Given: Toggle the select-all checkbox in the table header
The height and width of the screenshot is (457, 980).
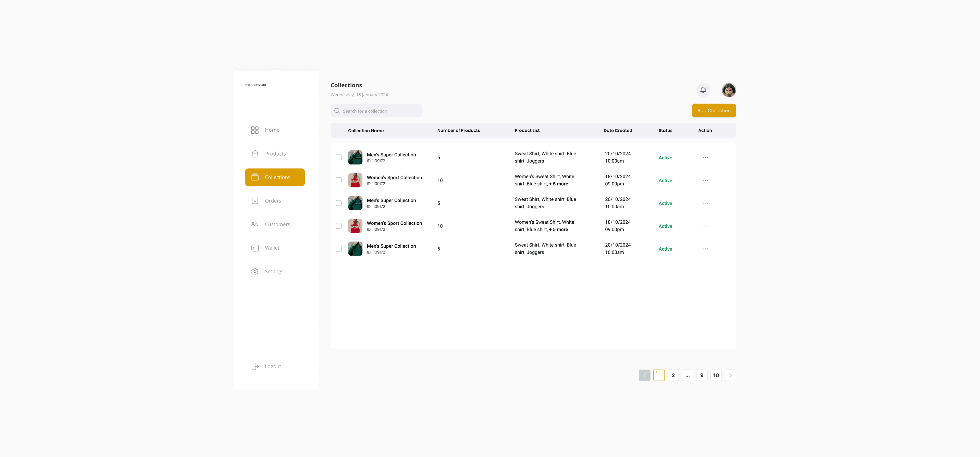Looking at the screenshot, I should click(339, 130).
